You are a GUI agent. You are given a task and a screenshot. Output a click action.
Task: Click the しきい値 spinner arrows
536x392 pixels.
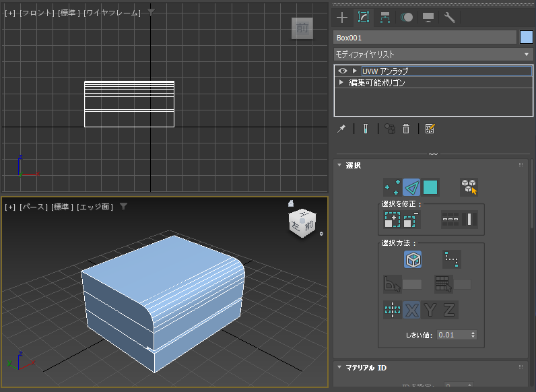click(x=473, y=335)
